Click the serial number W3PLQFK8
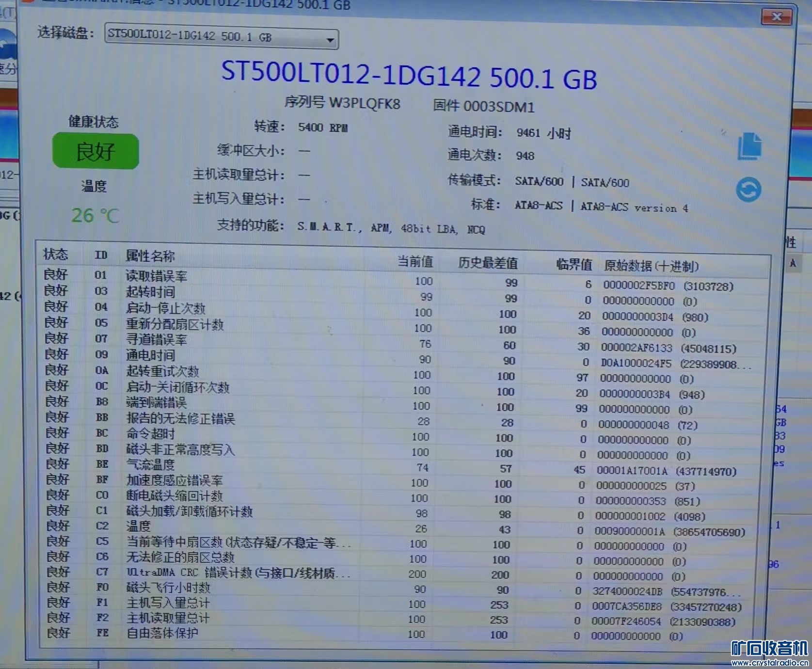Image resolution: width=812 pixels, height=669 pixels. pyautogui.click(x=365, y=103)
